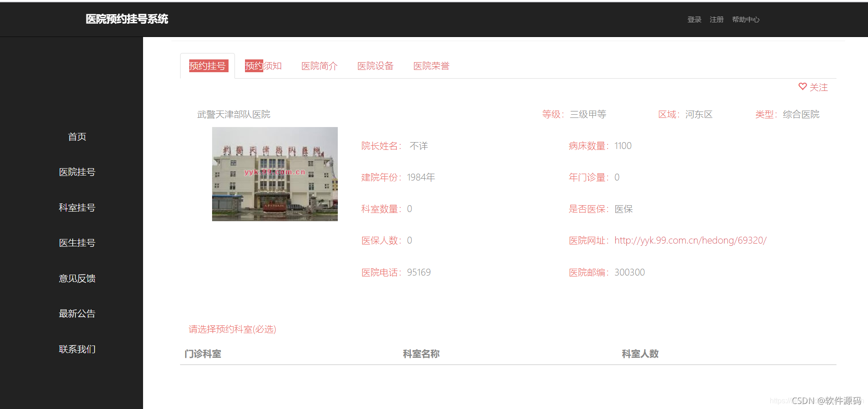Click the 院长姓名 label
The height and width of the screenshot is (409, 868).
(382, 146)
